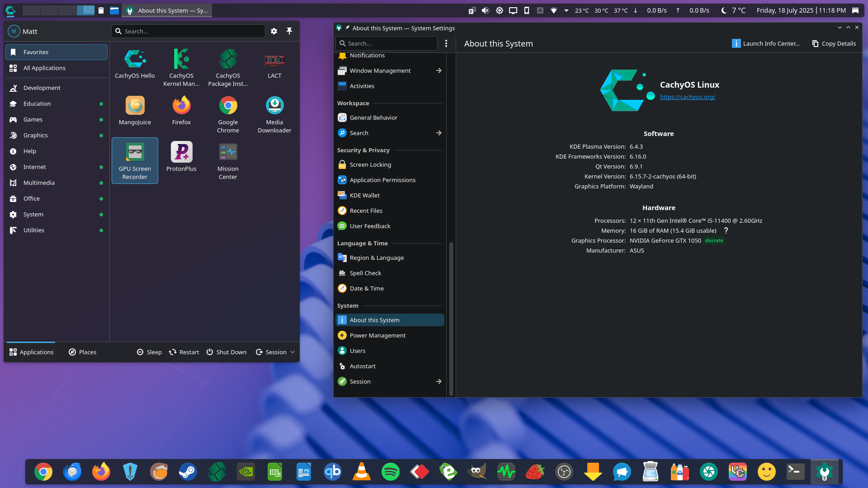This screenshot has height=488, width=868.
Task: Switch to the Places tab
Action: pos(82,352)
